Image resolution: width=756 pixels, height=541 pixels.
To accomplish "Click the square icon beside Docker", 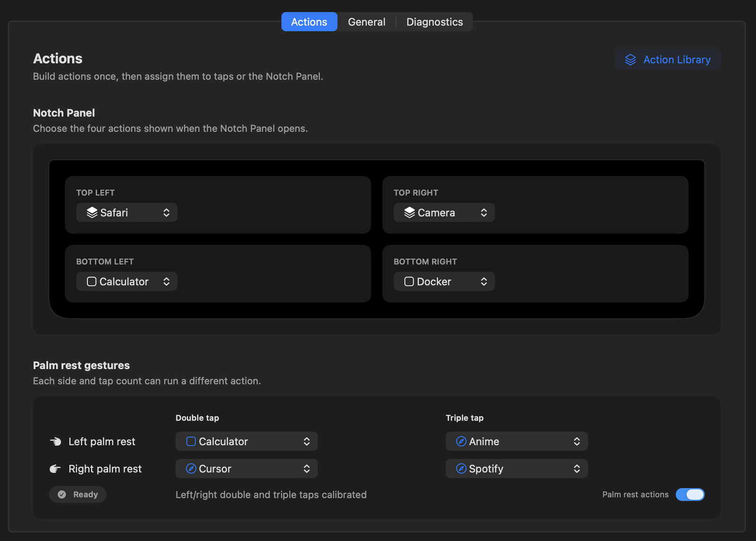I will click(x=409, y=282).
